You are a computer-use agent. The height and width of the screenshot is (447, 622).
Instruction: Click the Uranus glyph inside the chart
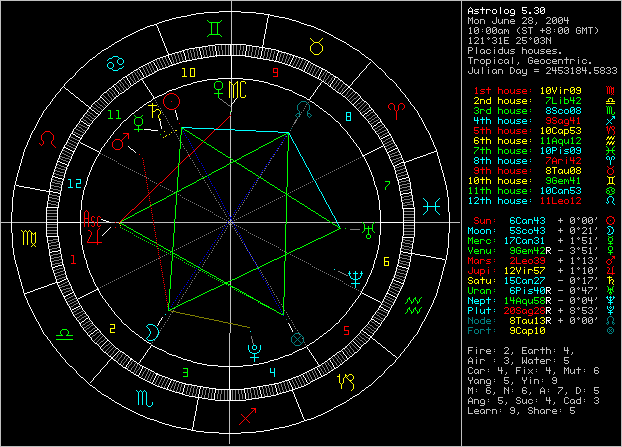tap(368, 229)
